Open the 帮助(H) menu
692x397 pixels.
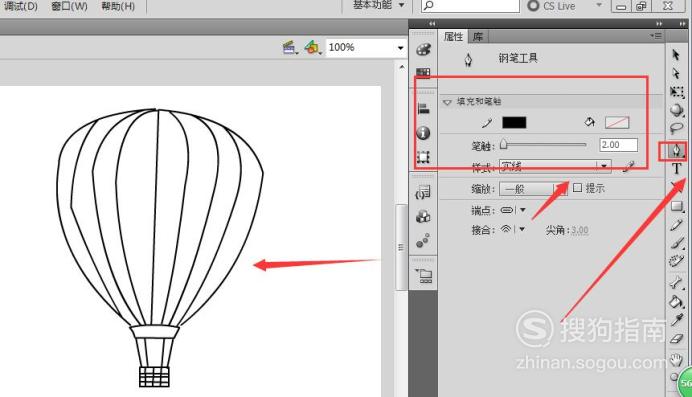click(118, 6)
